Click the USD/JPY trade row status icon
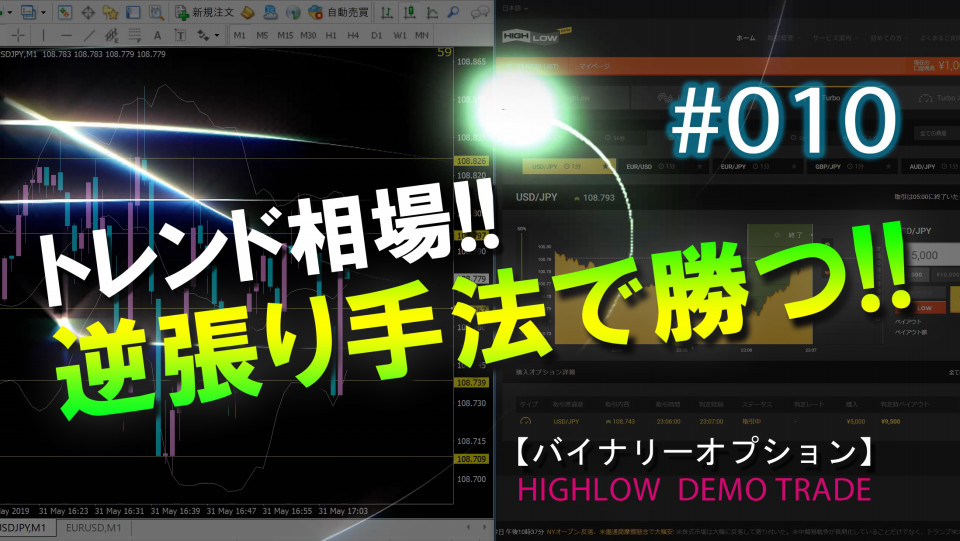This screenshot has width=960, height=541. click(x=525, y=422)
